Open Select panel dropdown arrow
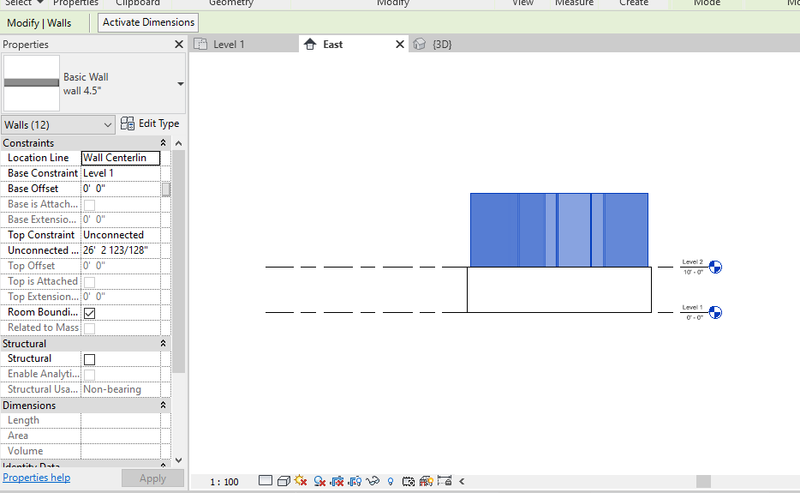This screenshot has width=800, height=493. tap(40, 2)
